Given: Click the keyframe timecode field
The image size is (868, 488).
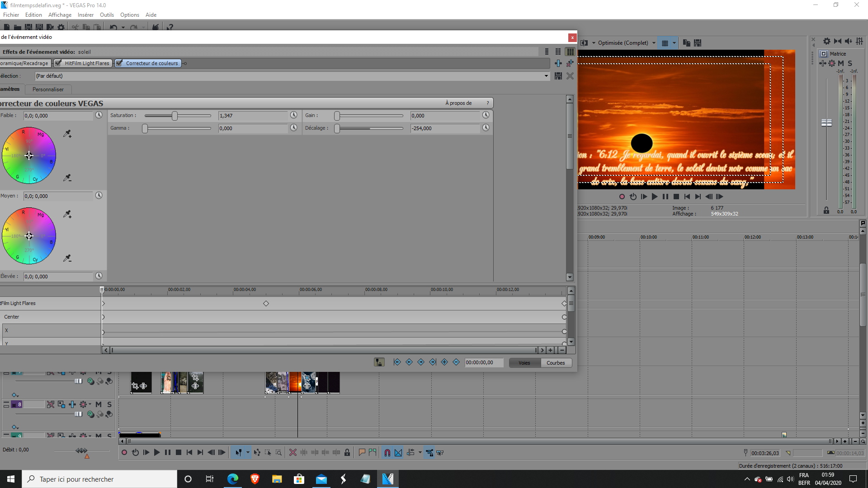Looking at the screenshot, I should coord(483,363).
